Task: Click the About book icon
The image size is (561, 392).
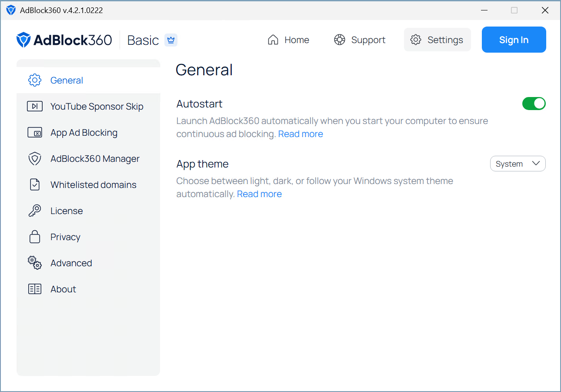Action: click(35, 289)
